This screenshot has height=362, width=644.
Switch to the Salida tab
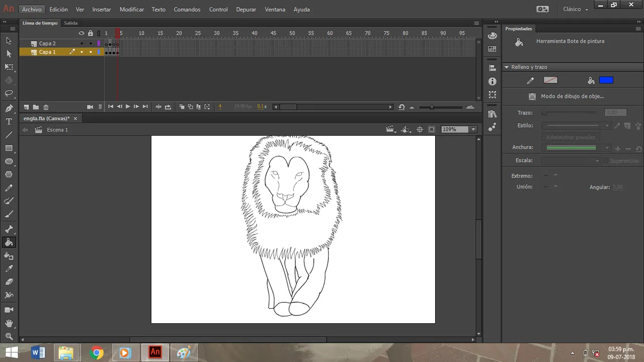pyautogui.click(x=71, y=23)
